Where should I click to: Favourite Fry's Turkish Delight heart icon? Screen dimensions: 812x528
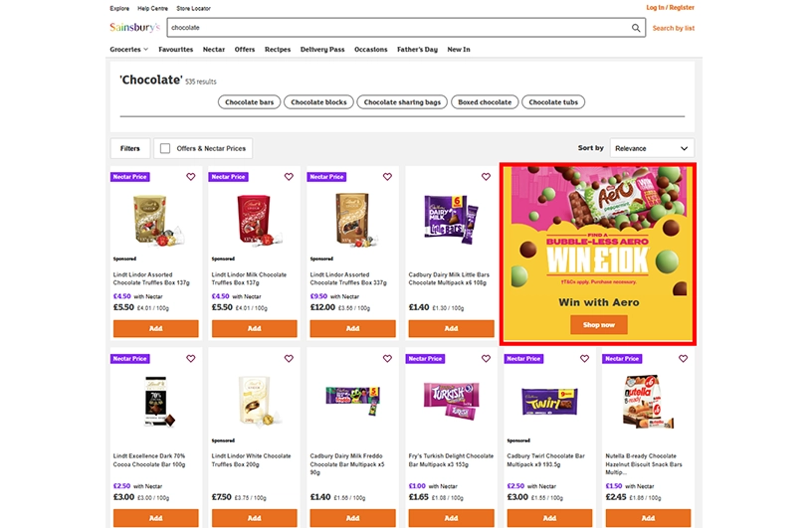(486, 359)
